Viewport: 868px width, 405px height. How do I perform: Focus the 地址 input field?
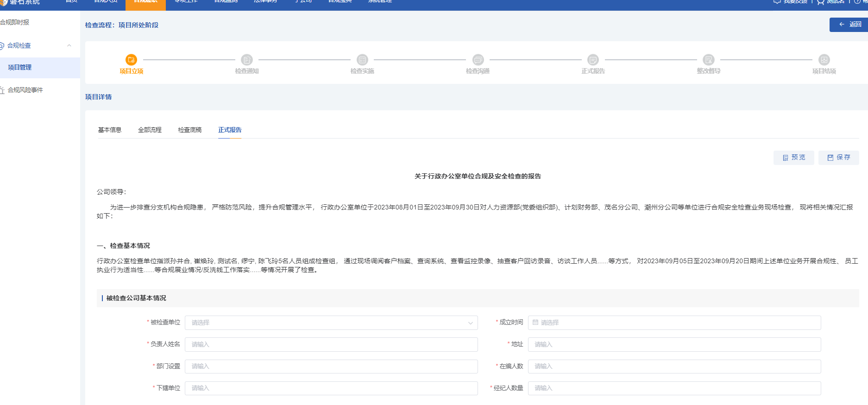tap(674, 344)
